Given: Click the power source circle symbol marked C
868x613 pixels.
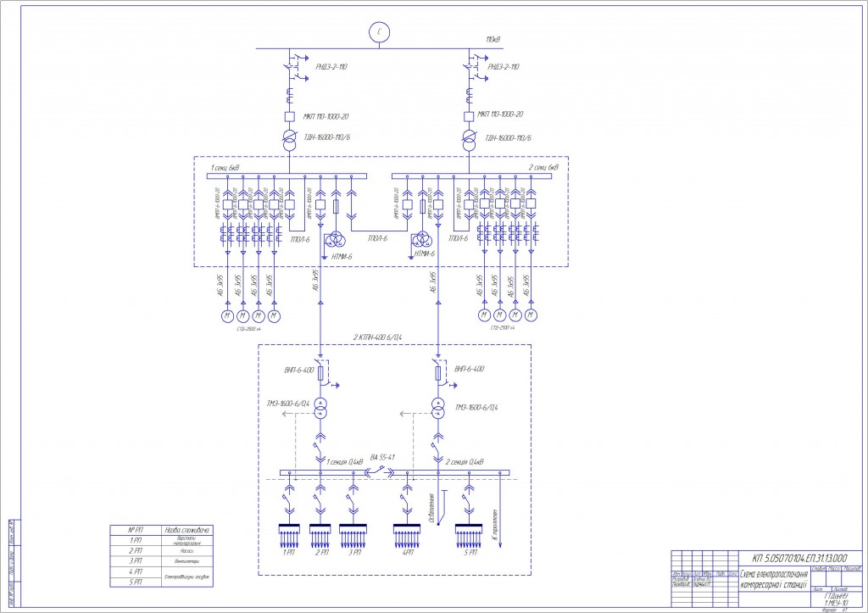Looking at the screenshot, I should (380, 32).
